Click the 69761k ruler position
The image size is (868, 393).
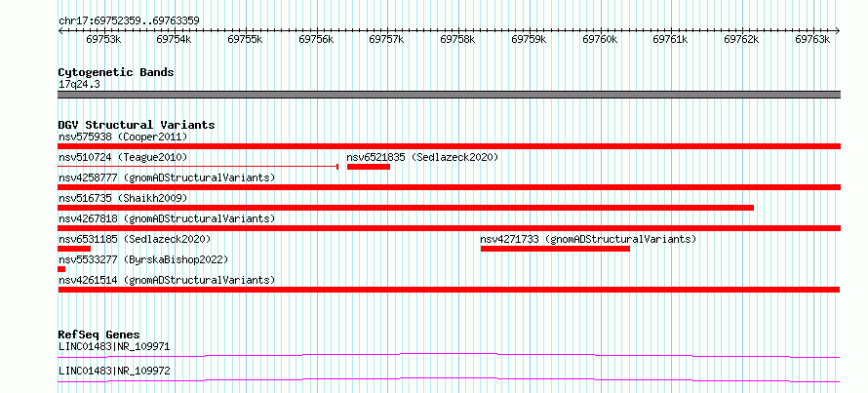coord(671,39)
